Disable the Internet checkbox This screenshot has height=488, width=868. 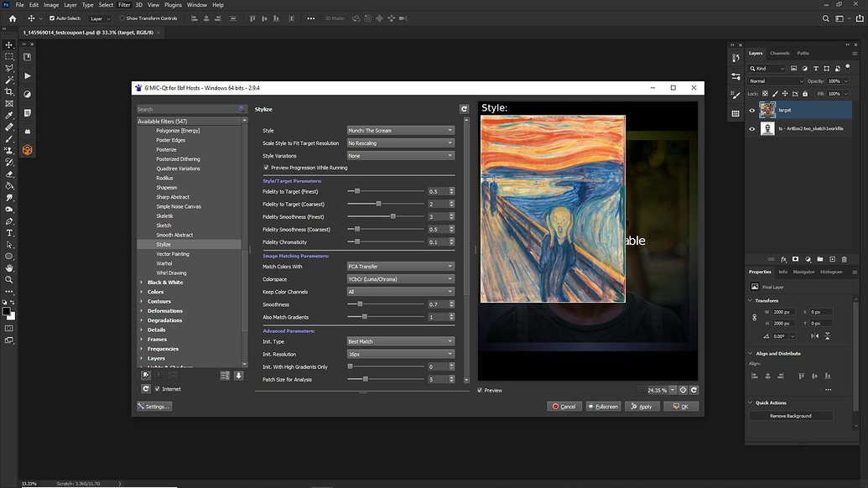tap(155, 389)
